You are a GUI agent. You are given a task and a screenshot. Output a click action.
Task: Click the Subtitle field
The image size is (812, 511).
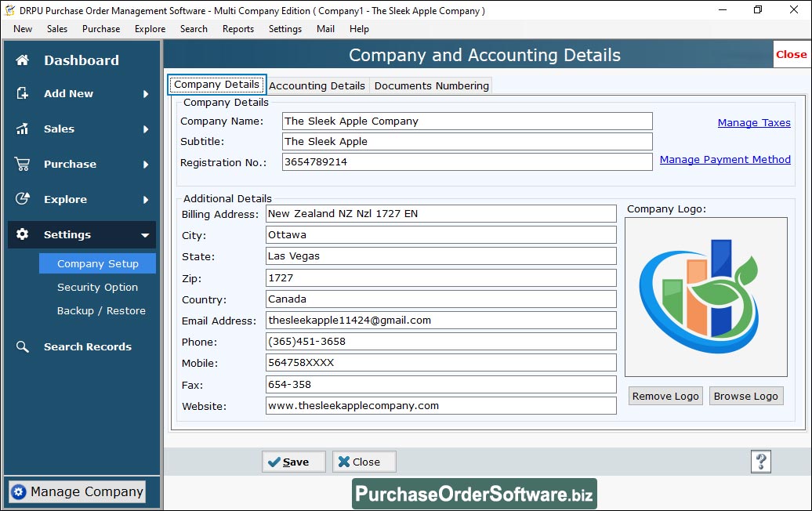coord(467,141)
